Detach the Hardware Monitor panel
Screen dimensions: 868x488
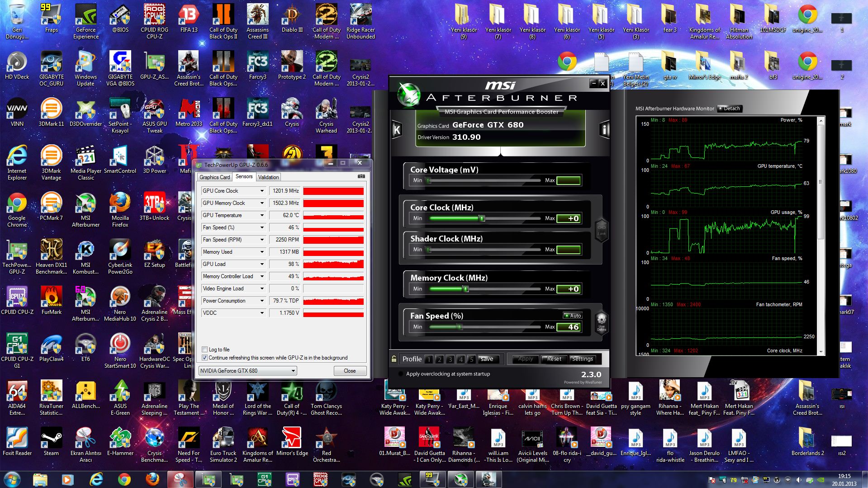(729, 109)
